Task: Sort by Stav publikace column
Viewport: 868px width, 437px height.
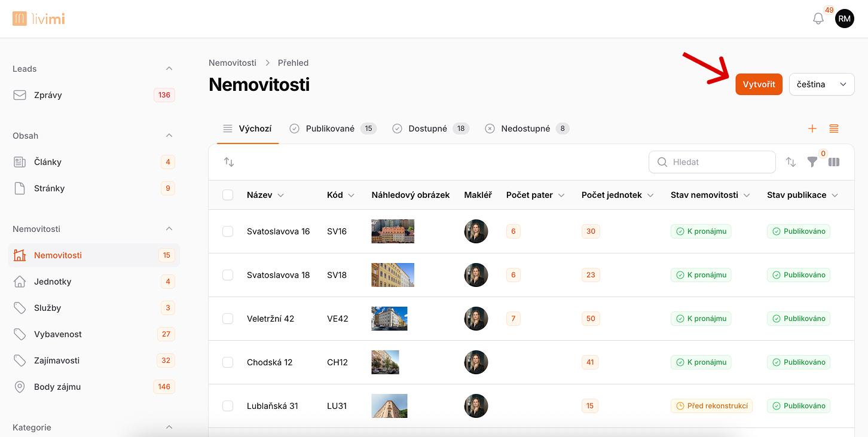Action: pyautogui.click(x=802, y=195)
